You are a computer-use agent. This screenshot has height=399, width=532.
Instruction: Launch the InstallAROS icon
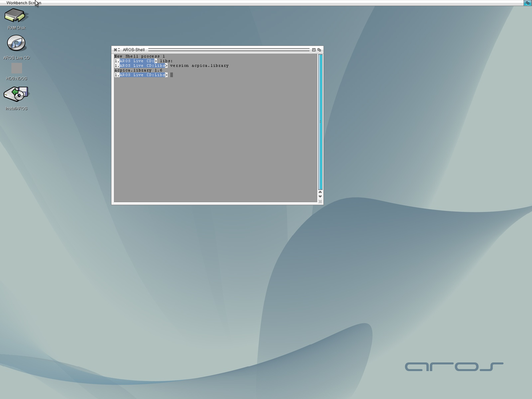[16, 94]
